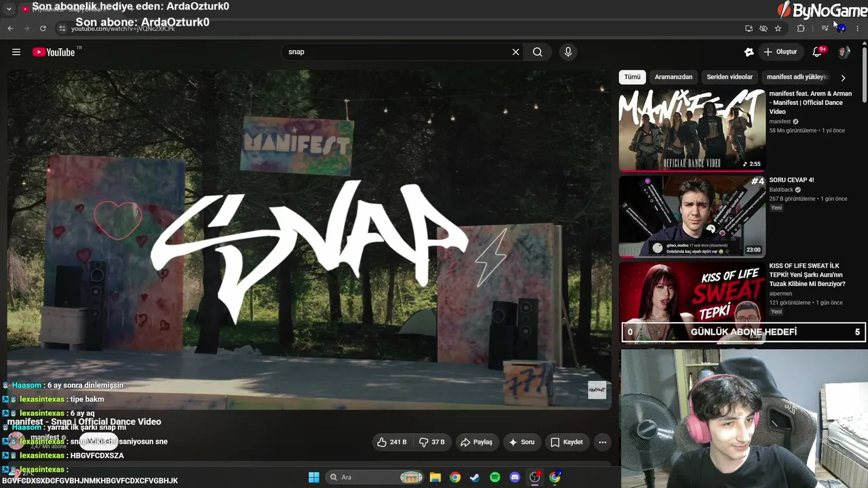Click the icon left of Oluştur
Screen dimensions: 868x488
point(749,52)
